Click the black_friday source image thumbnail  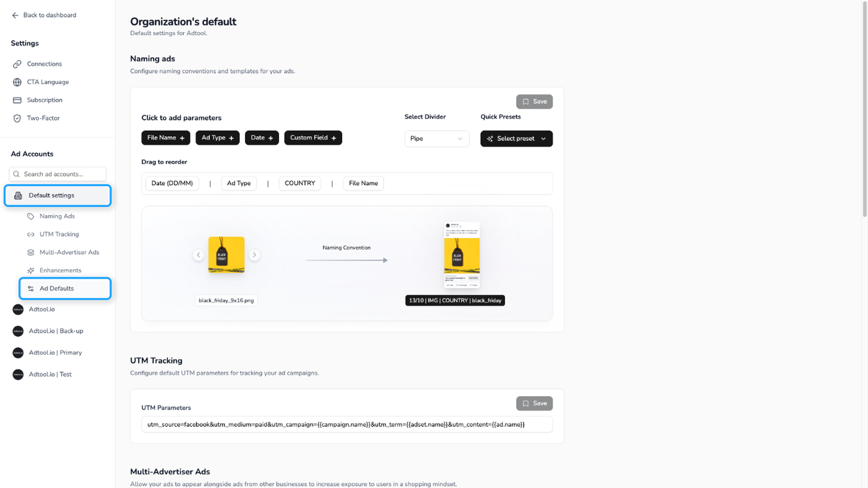tap(226, 255)
